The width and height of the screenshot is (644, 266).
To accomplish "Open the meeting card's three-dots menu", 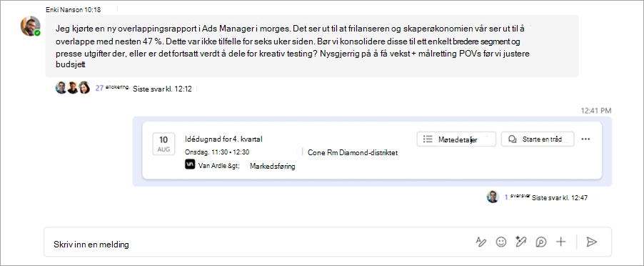I will click(585, 139).
